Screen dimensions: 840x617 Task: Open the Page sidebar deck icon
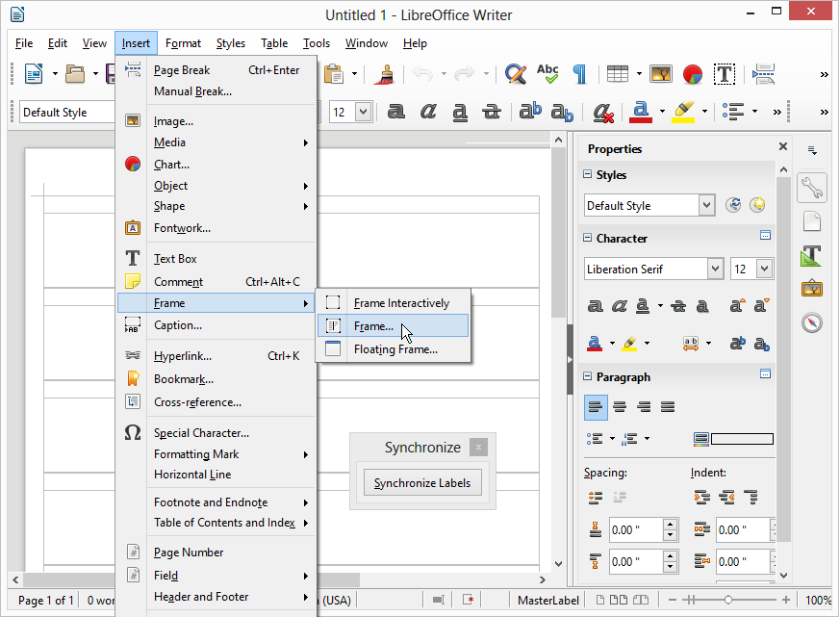[812, 220]
